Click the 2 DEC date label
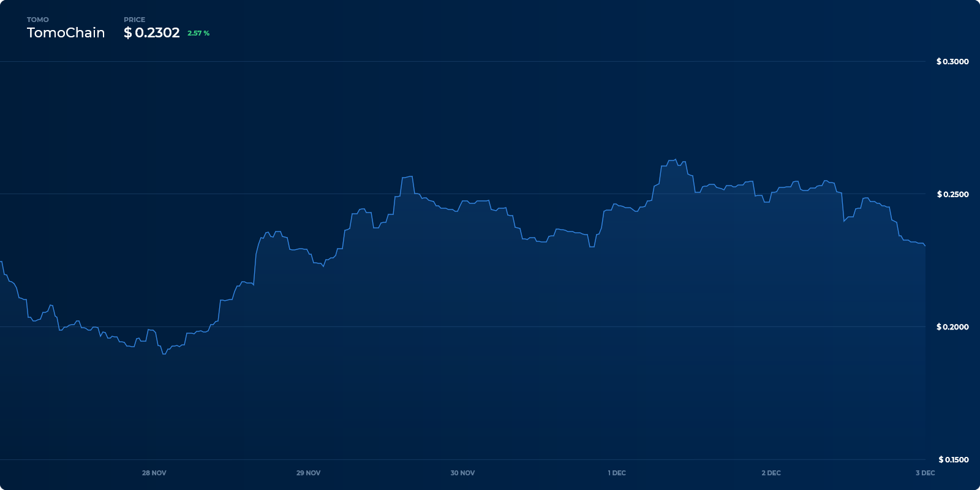Screen dimensions: 980x490 (771, 473)
